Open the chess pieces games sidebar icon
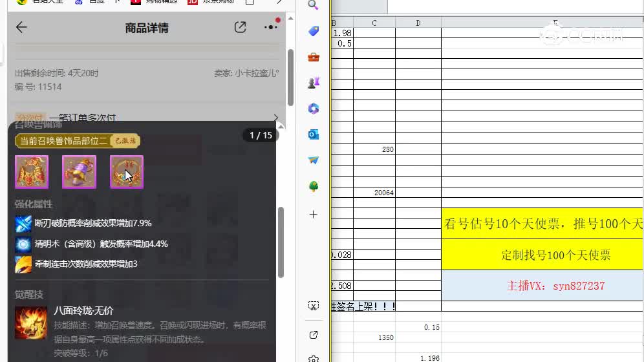 314,83
